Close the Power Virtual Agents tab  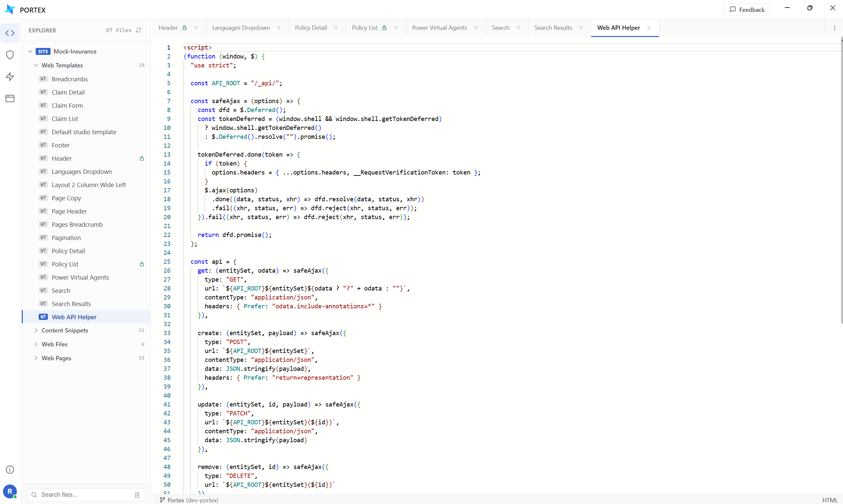[x=476, y=28]
